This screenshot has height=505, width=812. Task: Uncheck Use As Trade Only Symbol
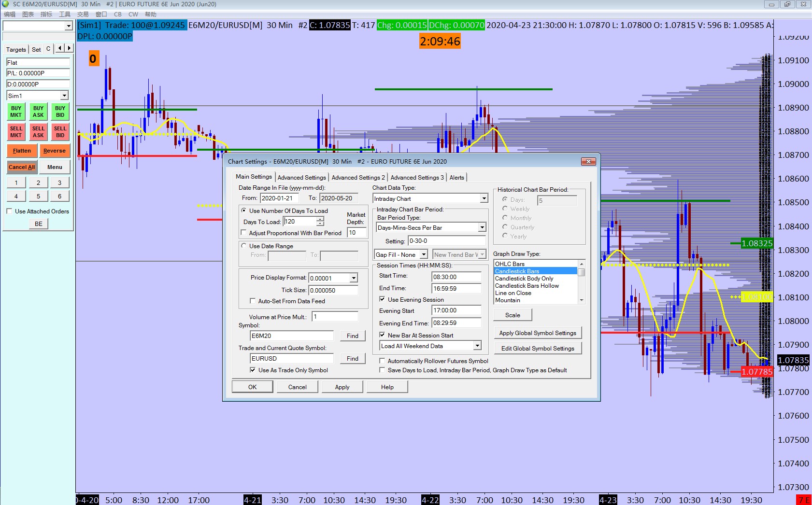[252, 370]
